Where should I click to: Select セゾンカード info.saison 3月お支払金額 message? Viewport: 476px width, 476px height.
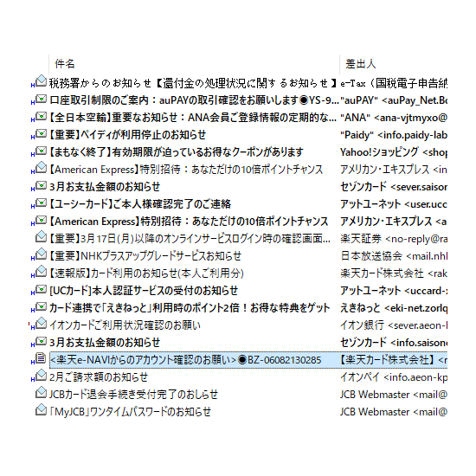pos(239,343)
